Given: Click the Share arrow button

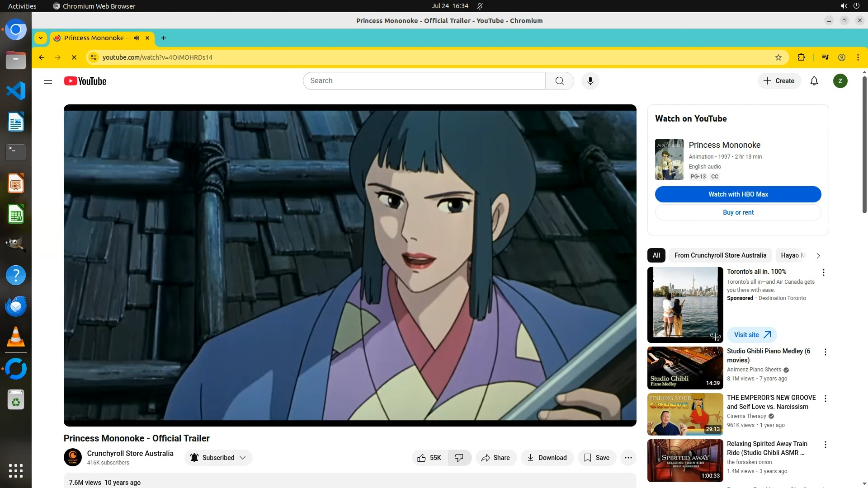Looking at the screenshot, I should (x=495, y=458).
